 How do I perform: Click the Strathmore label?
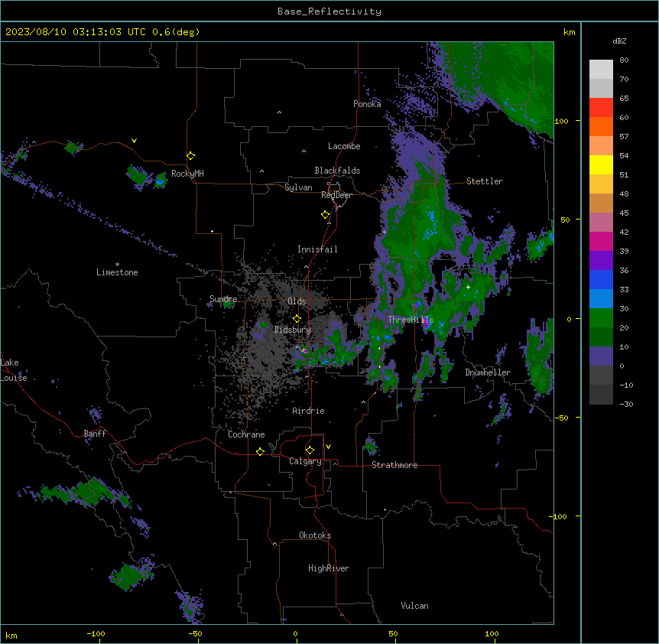[x=394, y=465]
